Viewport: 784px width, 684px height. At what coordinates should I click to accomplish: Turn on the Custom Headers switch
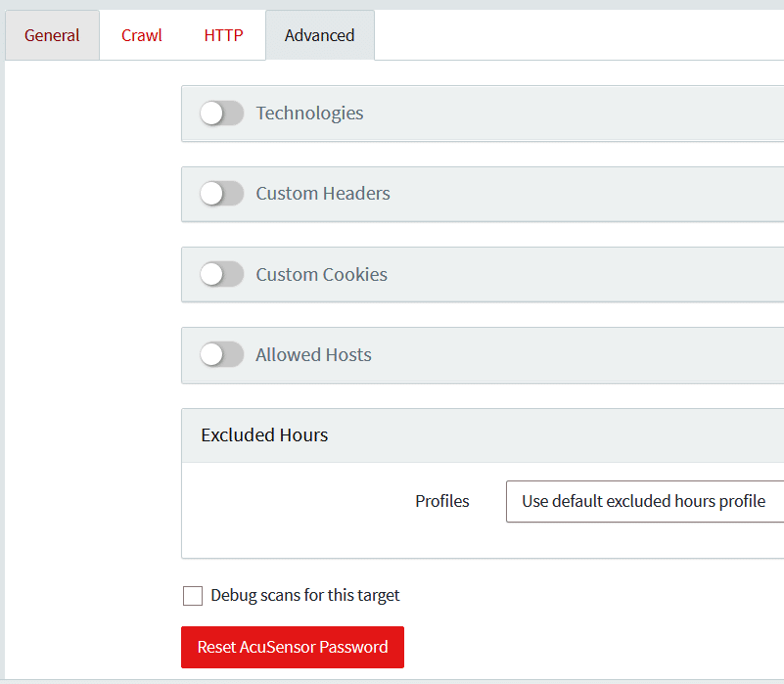pos(221,194)
